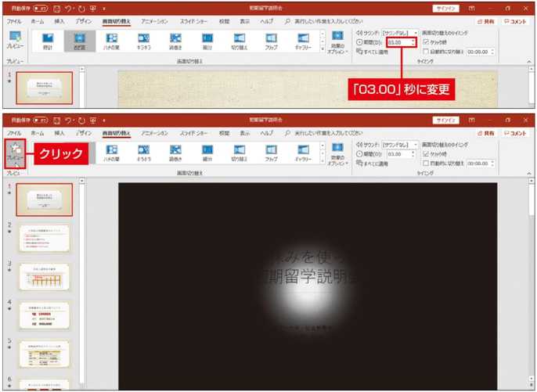This screenshot has width=537, height=392.
Task: Click サインイン button in the lower window
Action: click(x=447, y=120)
